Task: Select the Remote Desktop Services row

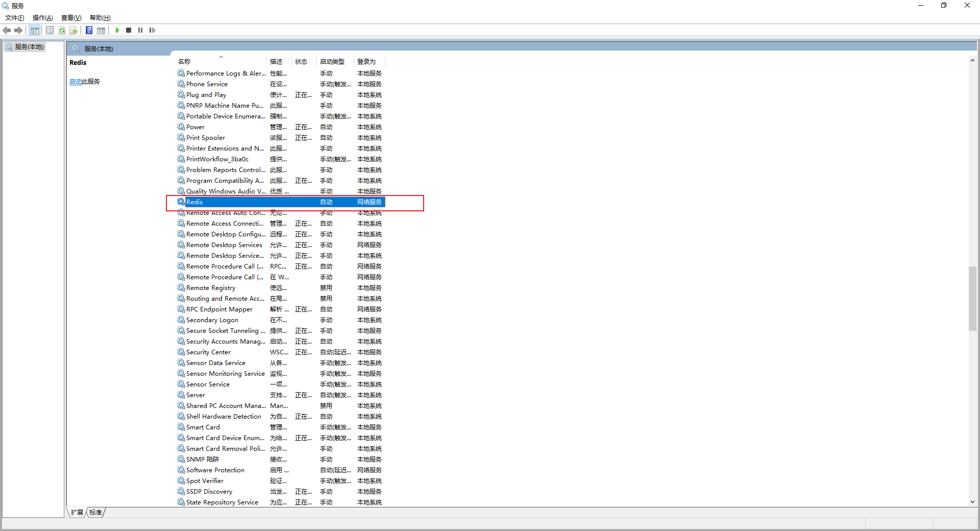Action: pyautogui.click(x=281, y=245)
